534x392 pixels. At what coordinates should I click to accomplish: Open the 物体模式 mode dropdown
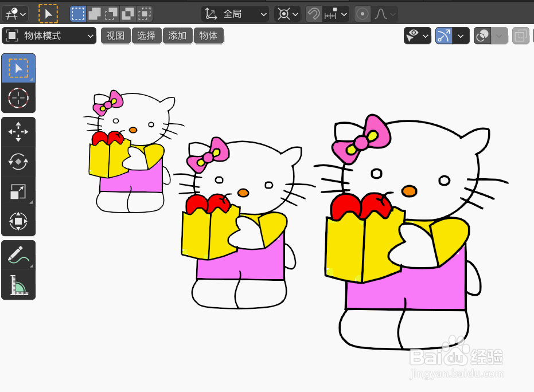coord(49,36)
